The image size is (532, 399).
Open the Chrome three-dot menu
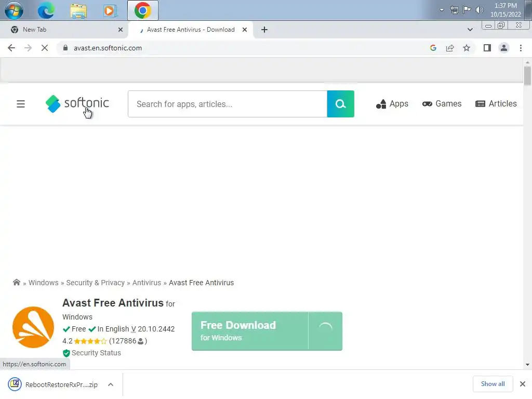tap(521, 48)
